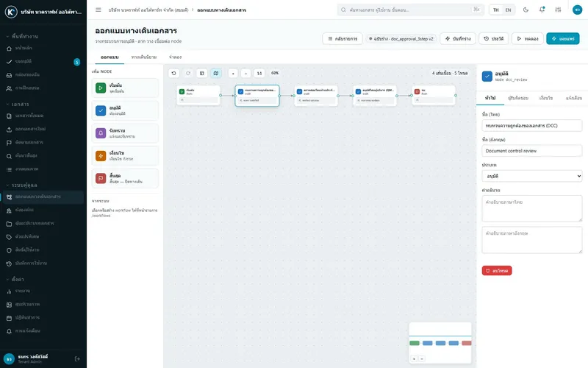Collapse the documents sidebar section header
The width and height of the screenshot is (588, 368).
click(x=18, y=104)
